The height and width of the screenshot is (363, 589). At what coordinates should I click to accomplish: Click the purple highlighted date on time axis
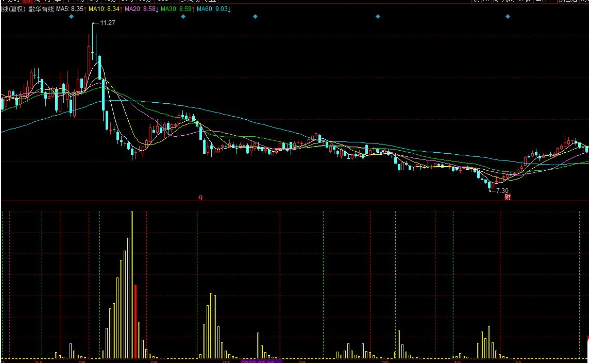click(261, 361)
